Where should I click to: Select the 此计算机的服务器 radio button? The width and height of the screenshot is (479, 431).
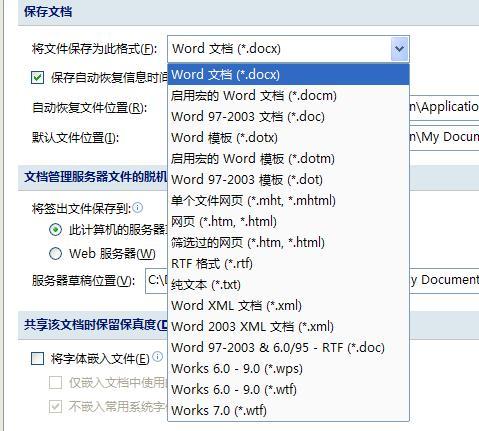click(x=55, y=230)
